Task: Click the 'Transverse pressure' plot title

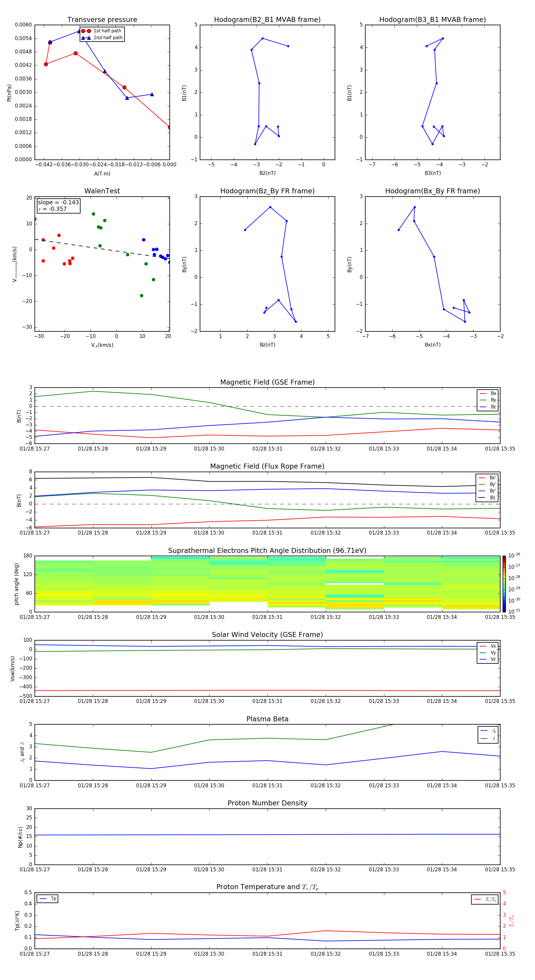Action: 102,20
